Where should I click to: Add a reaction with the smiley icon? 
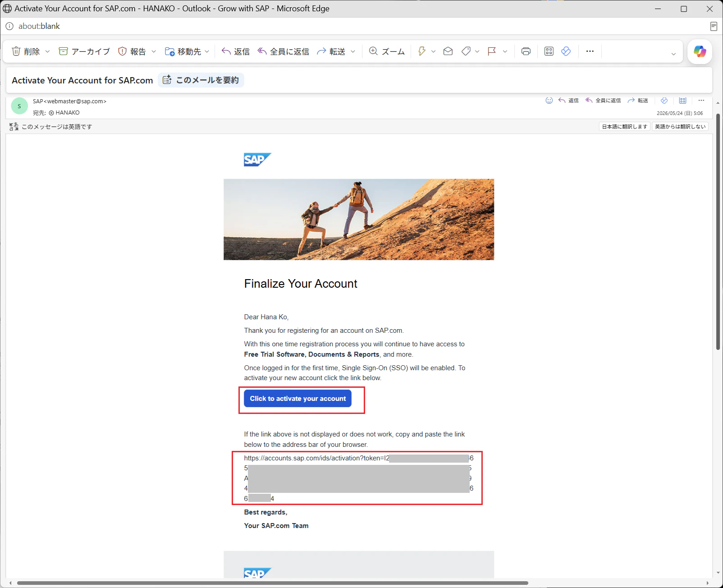pos(549,101)
